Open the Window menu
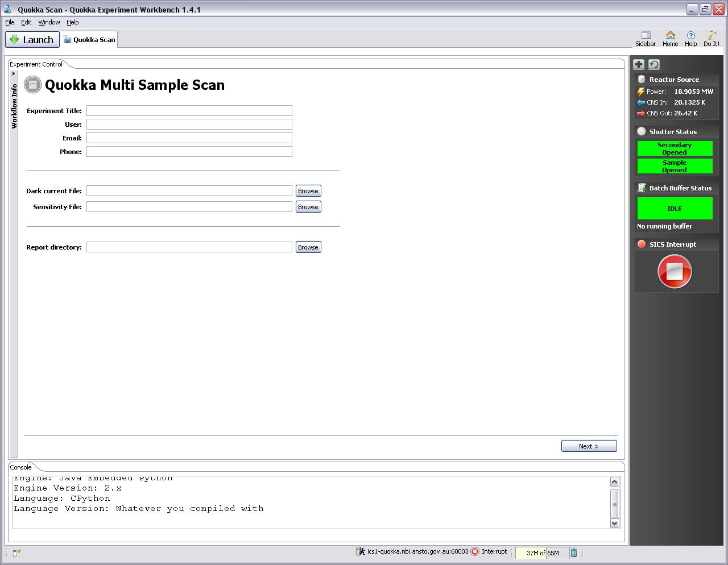 [49, 22]
